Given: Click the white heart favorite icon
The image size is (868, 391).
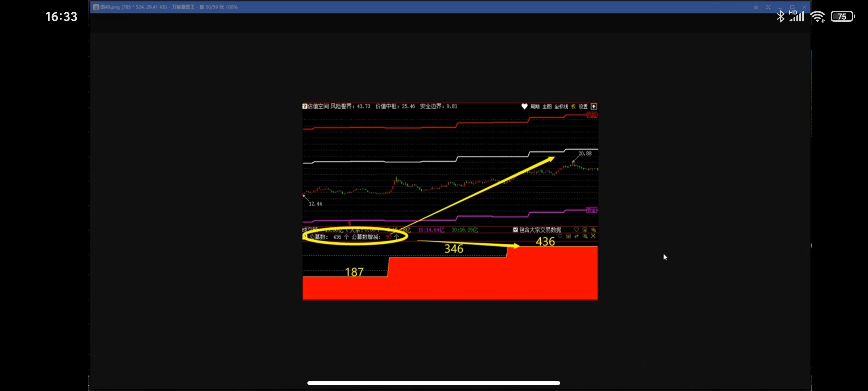Looking at the screenshot, I should (x=524, y=106).
